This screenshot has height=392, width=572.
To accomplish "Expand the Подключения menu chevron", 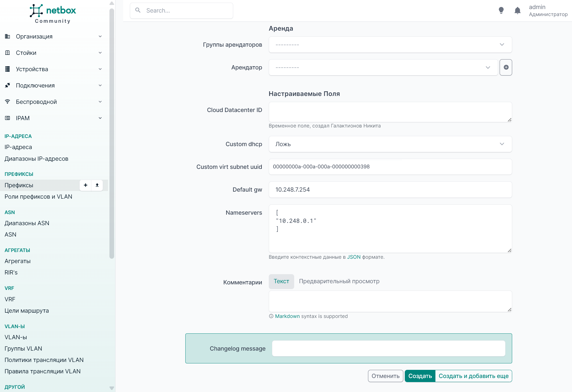I will (x=100, y=85).
